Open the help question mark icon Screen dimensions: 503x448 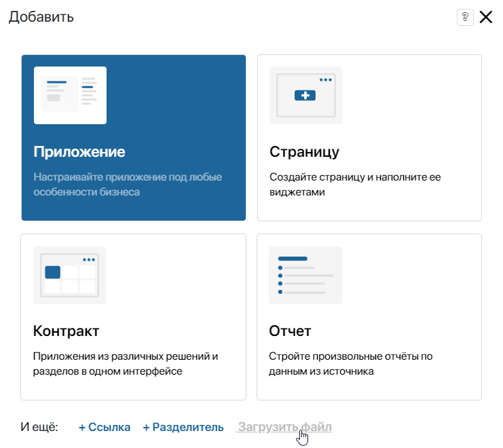tap(465, 17)
